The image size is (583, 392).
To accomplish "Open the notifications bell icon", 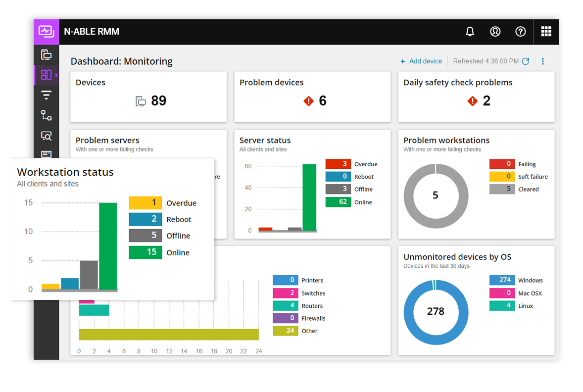I will (470, 31).
